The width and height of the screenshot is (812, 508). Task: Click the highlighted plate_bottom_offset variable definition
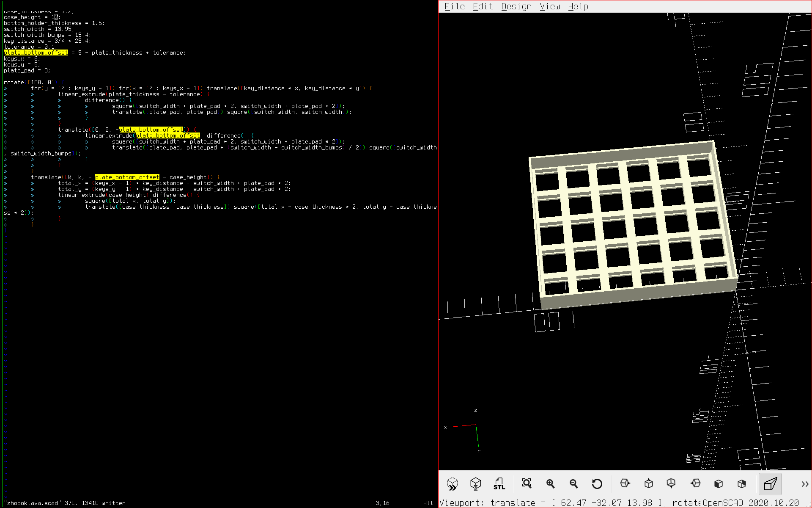pyautogui.click(x=36, y=52)
